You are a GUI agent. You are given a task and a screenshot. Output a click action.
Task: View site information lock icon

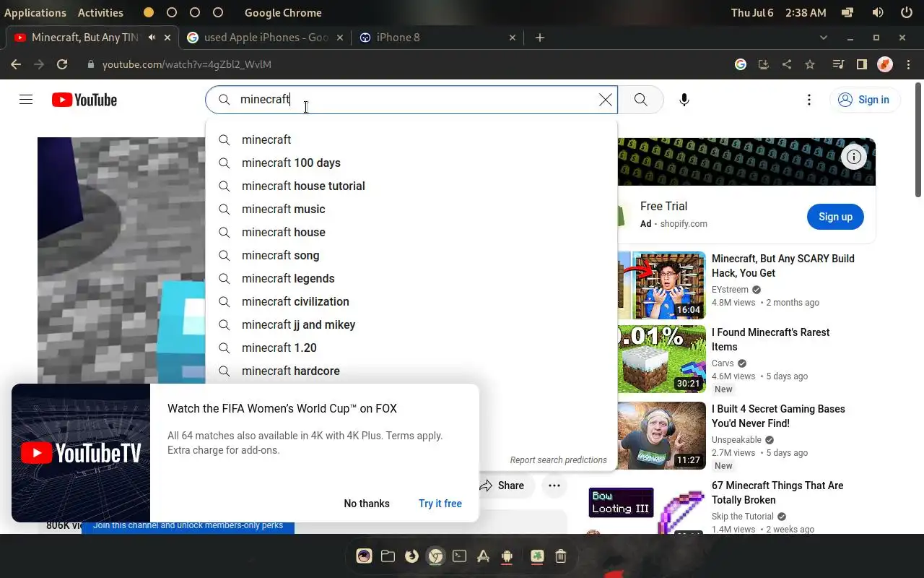click(x=90, y=64)
